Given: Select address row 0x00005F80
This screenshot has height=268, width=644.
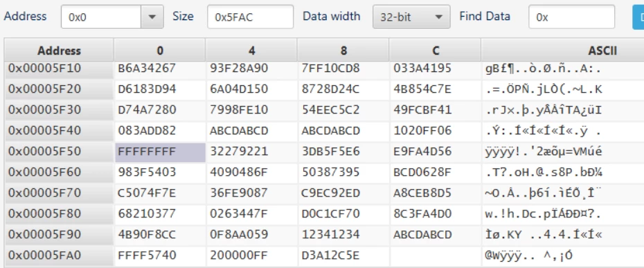Looking at the screenshot, I should [59, 214].
